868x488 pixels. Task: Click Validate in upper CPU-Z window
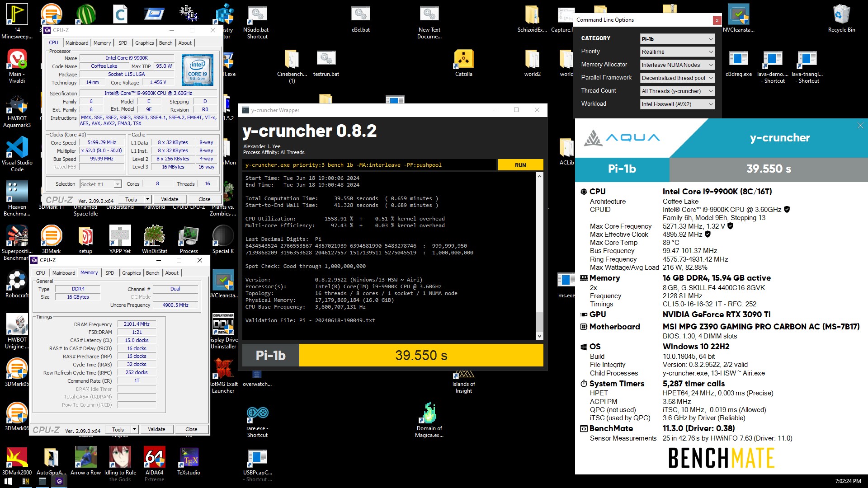pos(170,199)
